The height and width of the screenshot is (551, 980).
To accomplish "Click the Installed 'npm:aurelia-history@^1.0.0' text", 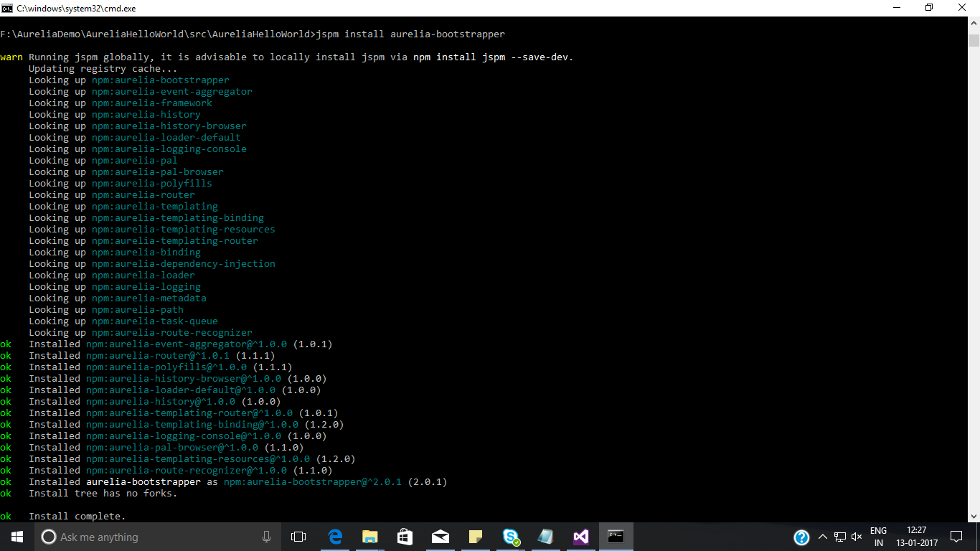I will click(x=161, y=402).
